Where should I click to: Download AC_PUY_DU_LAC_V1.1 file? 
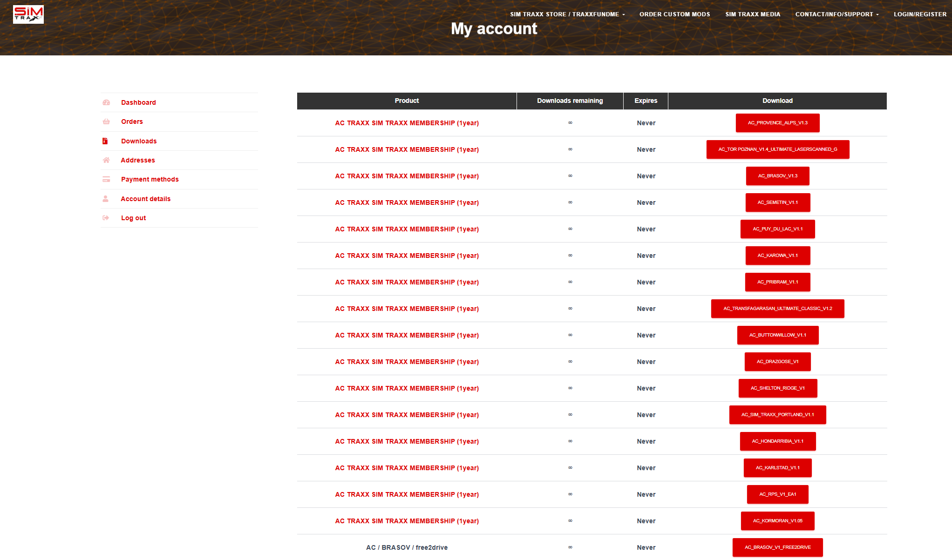coord(778,229)
